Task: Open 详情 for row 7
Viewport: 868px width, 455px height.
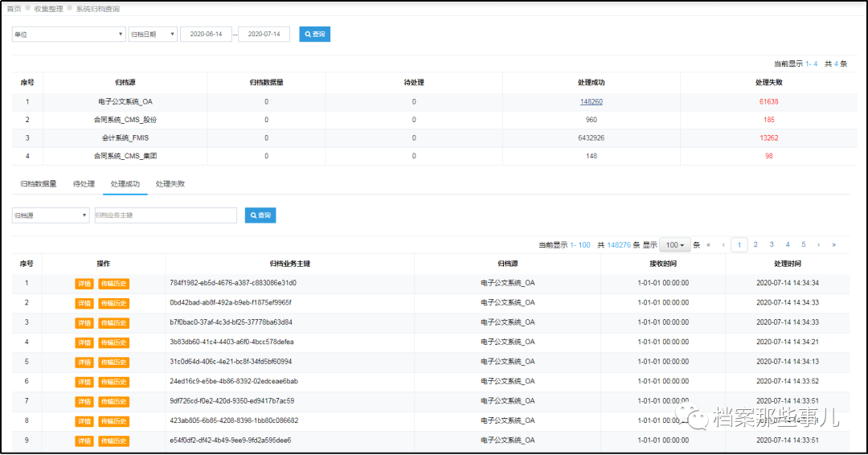Action: (84, 402)
